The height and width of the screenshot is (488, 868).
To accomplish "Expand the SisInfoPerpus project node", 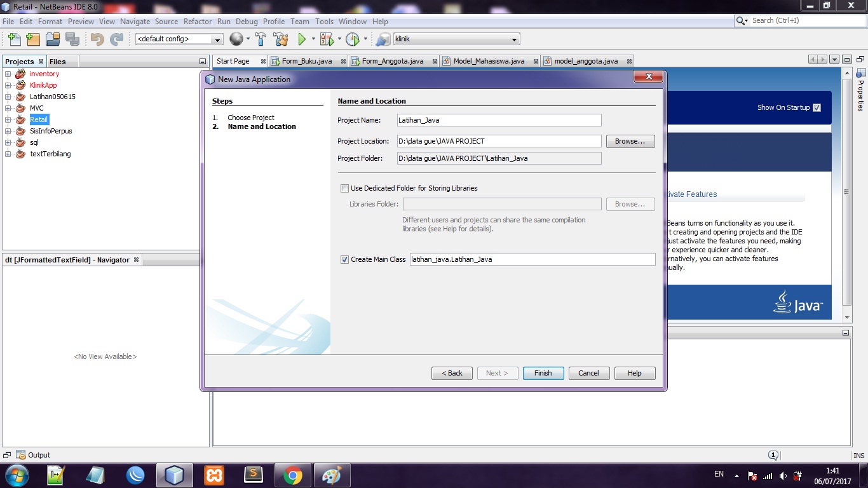I will [x=9, y=131].
